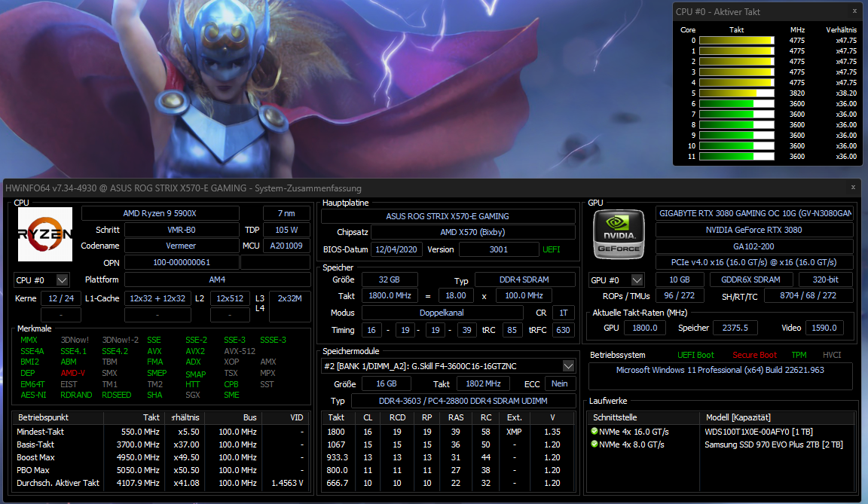The width and height of the screenshot is (868, 504).
Task: Click the GA102-200 GPU chip field
Action: click(754, 246)
